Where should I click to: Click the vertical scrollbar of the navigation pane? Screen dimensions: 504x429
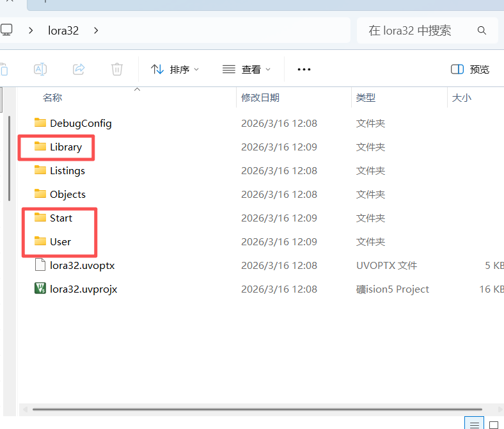click(10, 158)
